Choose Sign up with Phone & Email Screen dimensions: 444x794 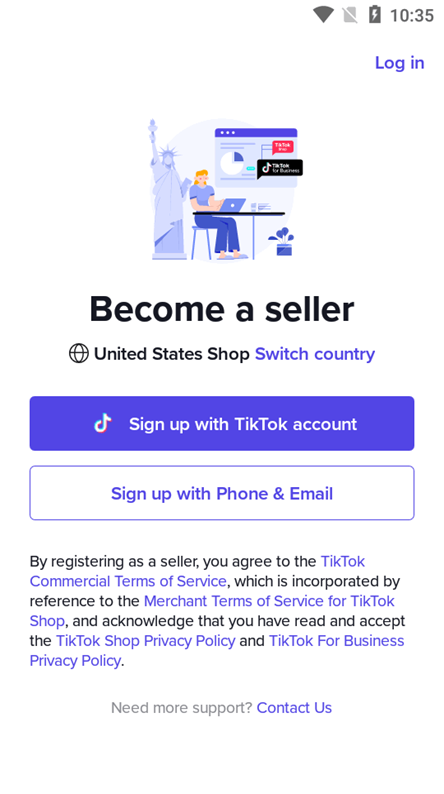(222, 493)
